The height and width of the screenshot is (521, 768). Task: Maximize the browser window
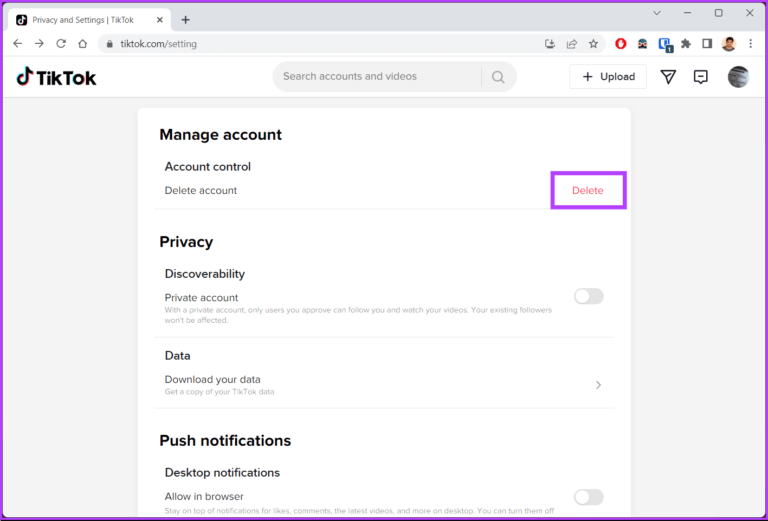pos(719,13)
